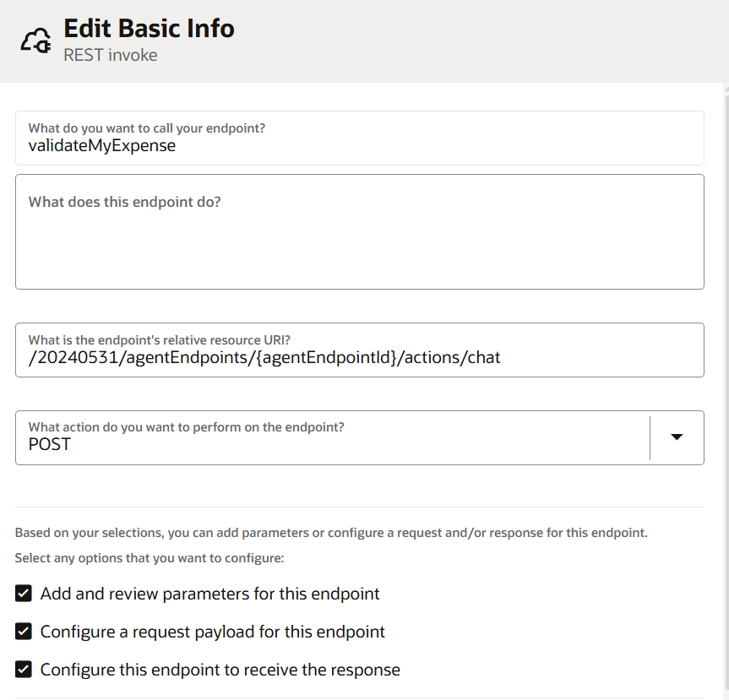729x700 pixels.
Task: Click the 'Edit Basic Info' heading
Action: (149, 29)
